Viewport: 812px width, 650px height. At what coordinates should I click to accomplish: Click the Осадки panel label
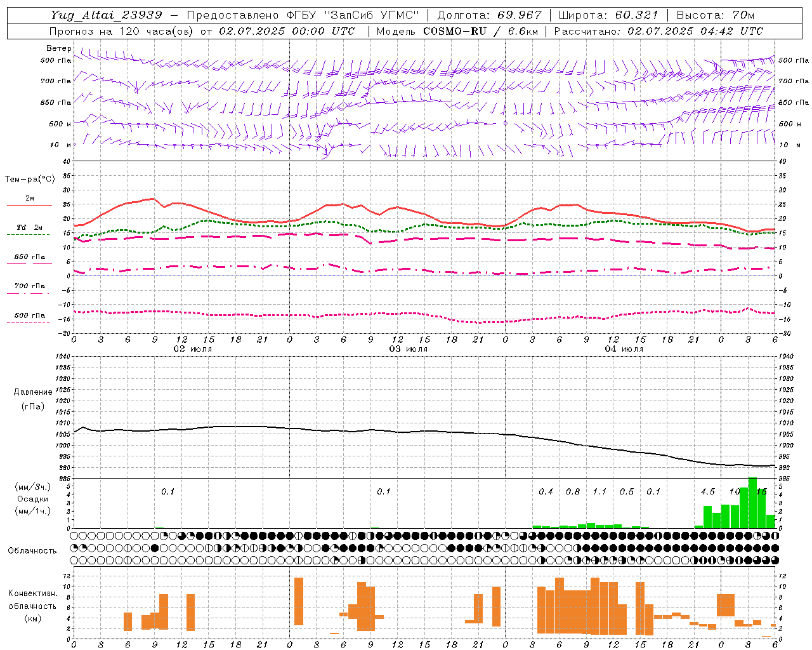[33, 499]
